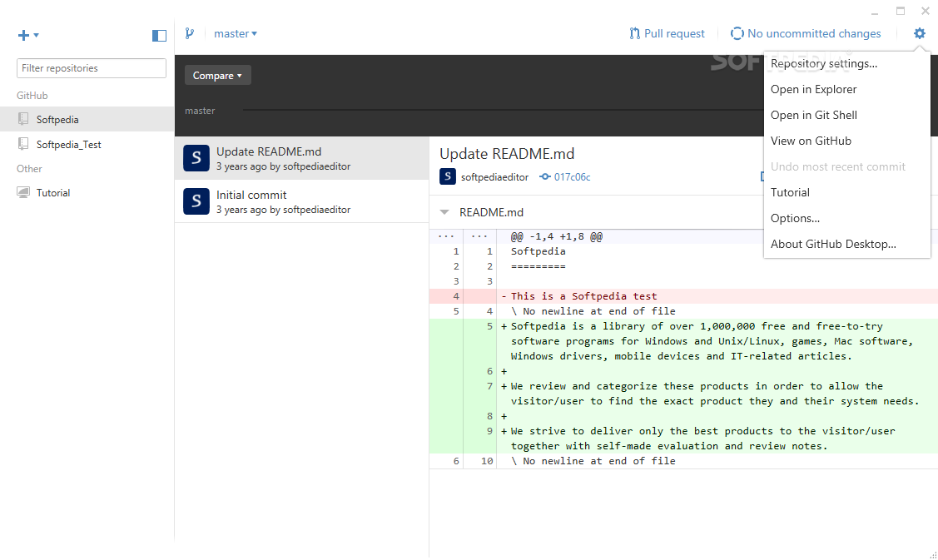Click the Softpedia_Test repository book icon

coord(23,144)
